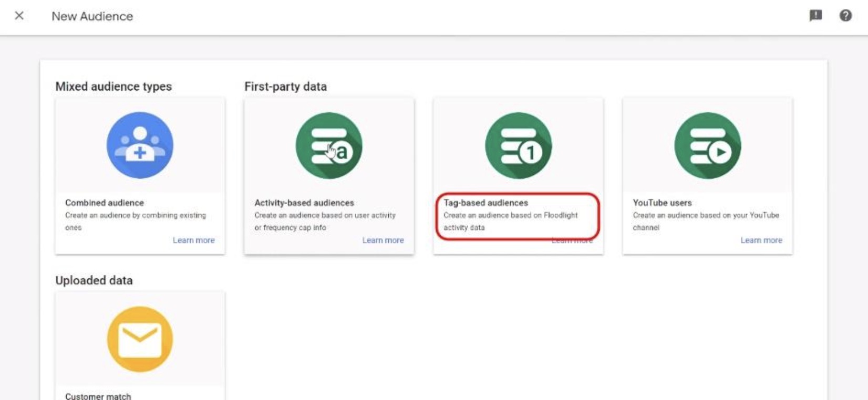
Task: Select the blue Combined audience icon
Action: click(x=140, y=145)
